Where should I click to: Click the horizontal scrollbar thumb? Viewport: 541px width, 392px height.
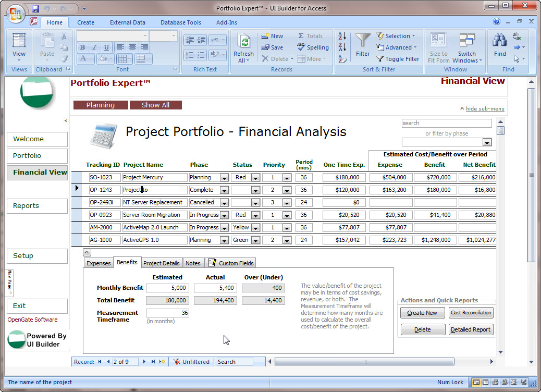coord(364,362)
